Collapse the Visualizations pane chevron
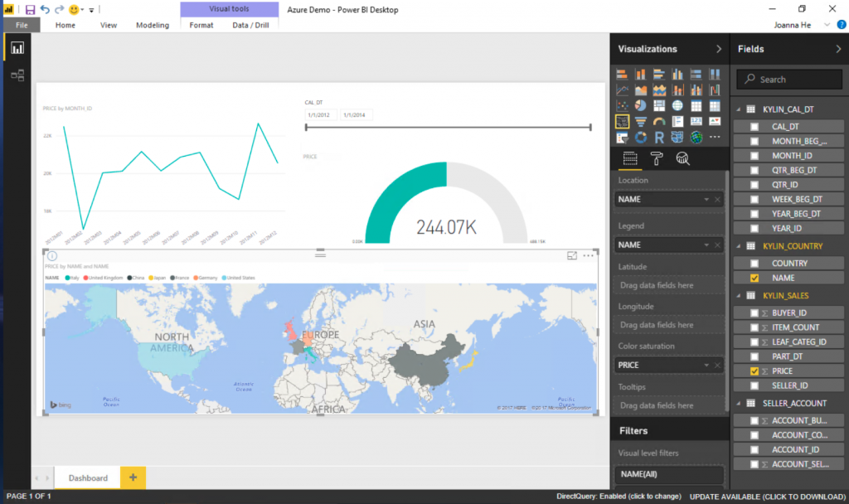Image resolution: width=849 pixels, height=504 pixels. 719,49
